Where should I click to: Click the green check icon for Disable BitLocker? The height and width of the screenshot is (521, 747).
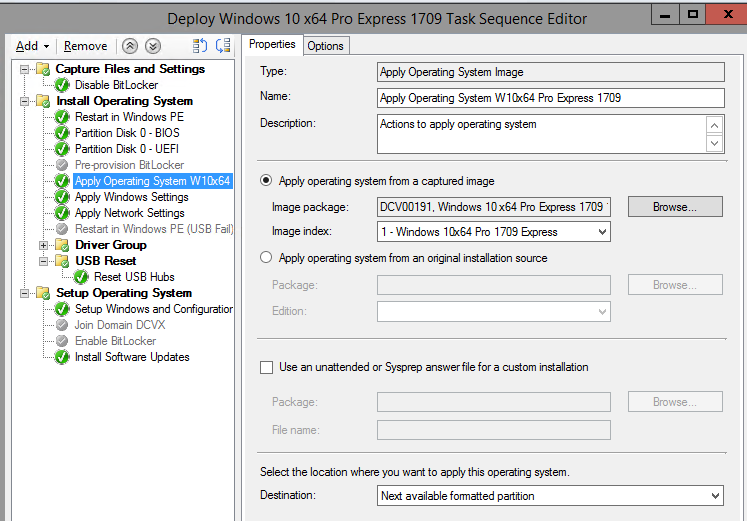pos(63,85)
